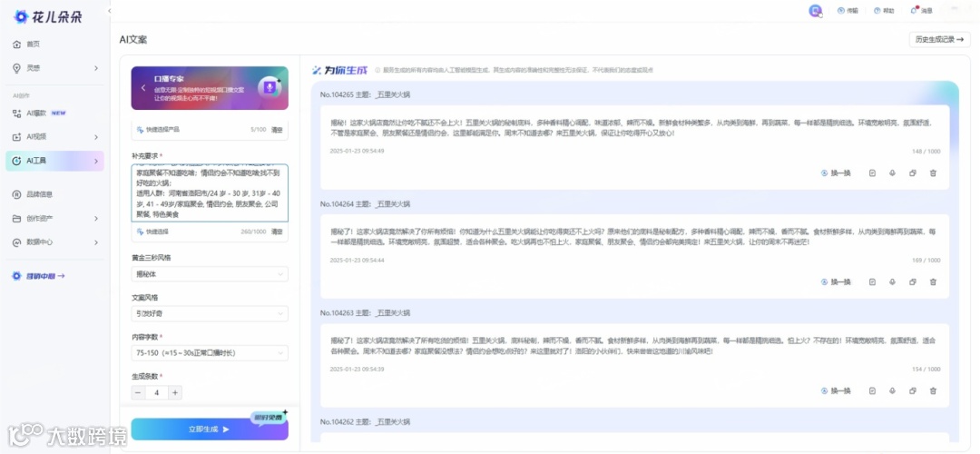Click the microphone icon on card No.104263
This screenshot has width=980, height=454.
[x=892, y=390]
